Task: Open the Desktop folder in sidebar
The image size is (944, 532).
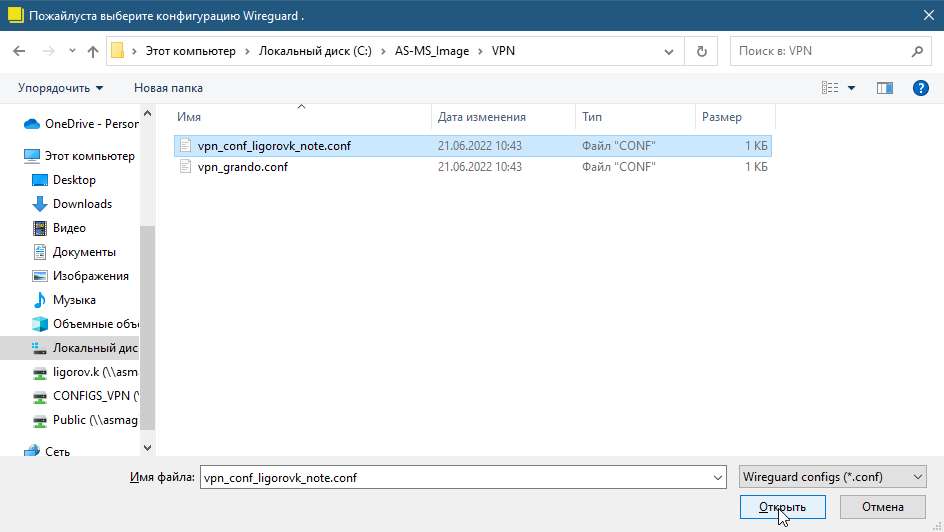Action: (63, 180)
